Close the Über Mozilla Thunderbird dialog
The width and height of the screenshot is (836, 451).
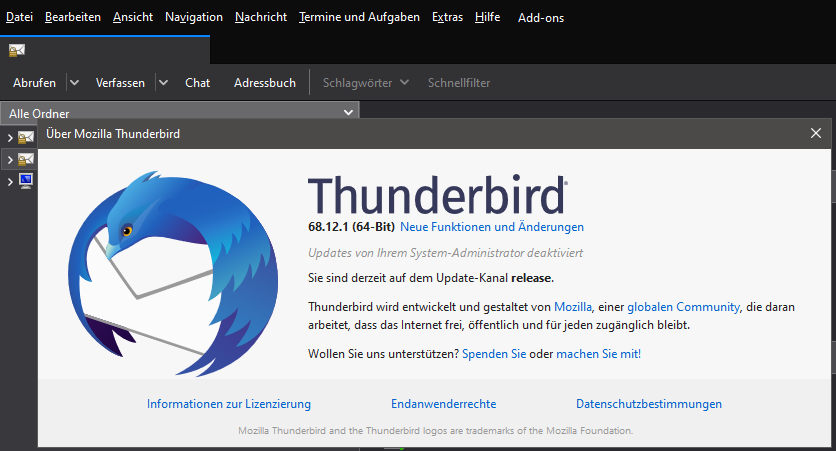[816, 133]
